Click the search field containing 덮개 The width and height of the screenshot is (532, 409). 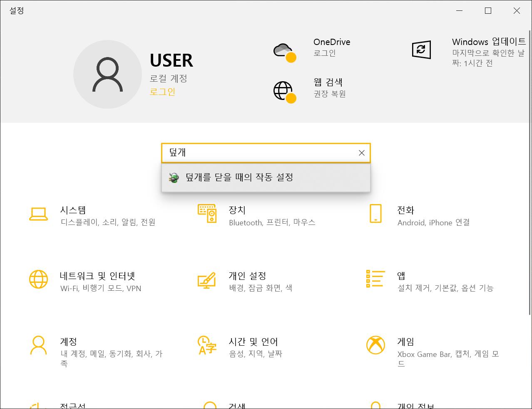(x=266, y=153)
